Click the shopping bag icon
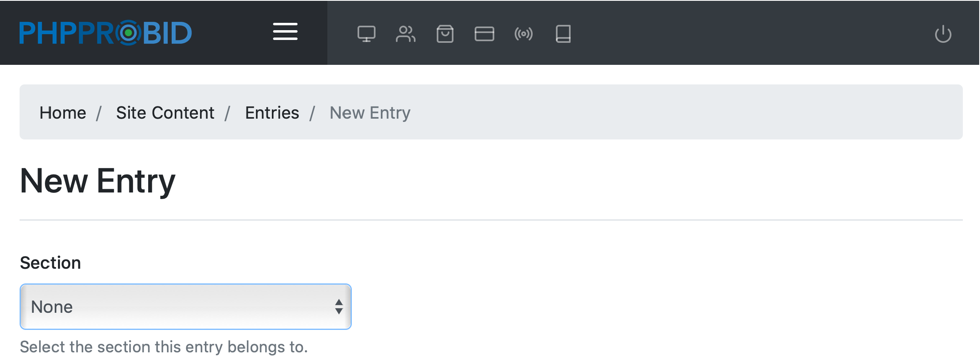 (x=444, y=34)
